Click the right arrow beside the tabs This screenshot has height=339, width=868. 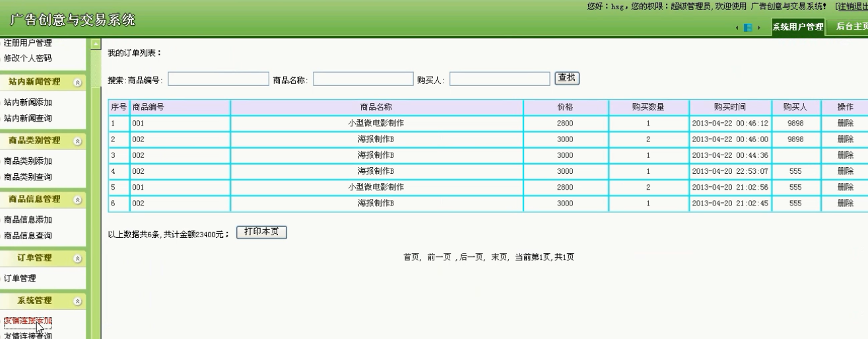click(759, 28)
